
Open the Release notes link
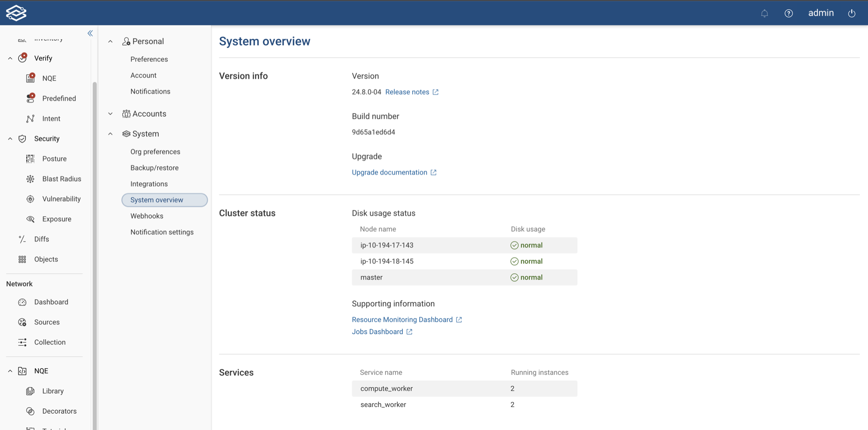point(407,92)
